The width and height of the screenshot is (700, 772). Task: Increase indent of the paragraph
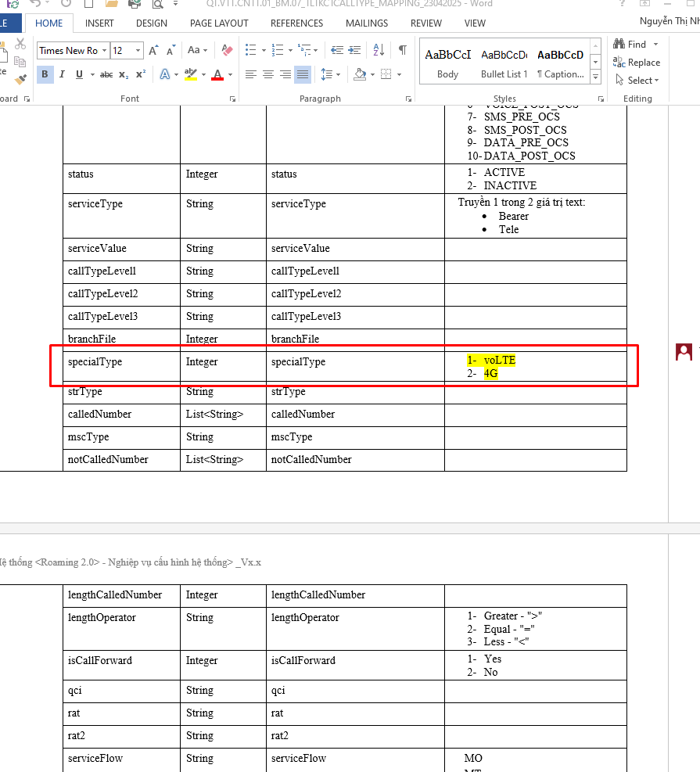coord(354,50)
